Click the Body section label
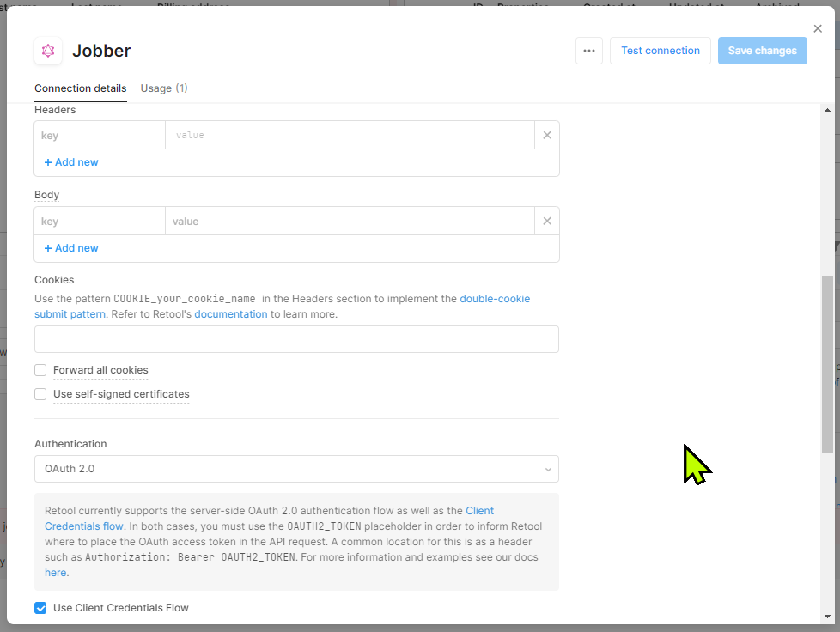The height and width of the screenshot is (632, 840). tap(46, 194)
